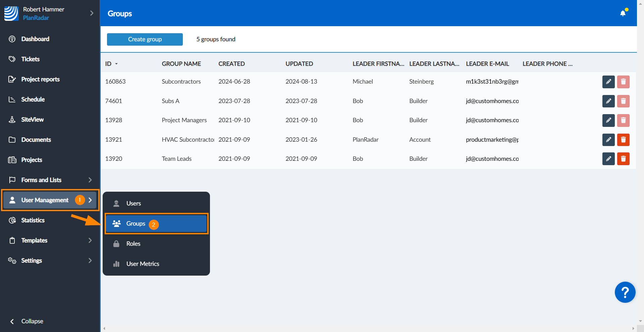Viewport: 644px width, 332px height.
Task: Click the PlanRadar logo icon
Action: point(11,13)
